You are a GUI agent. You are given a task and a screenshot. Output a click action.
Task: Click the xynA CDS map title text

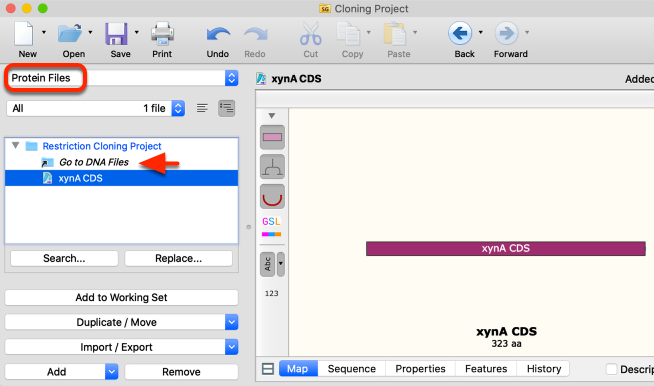[506, 332]
